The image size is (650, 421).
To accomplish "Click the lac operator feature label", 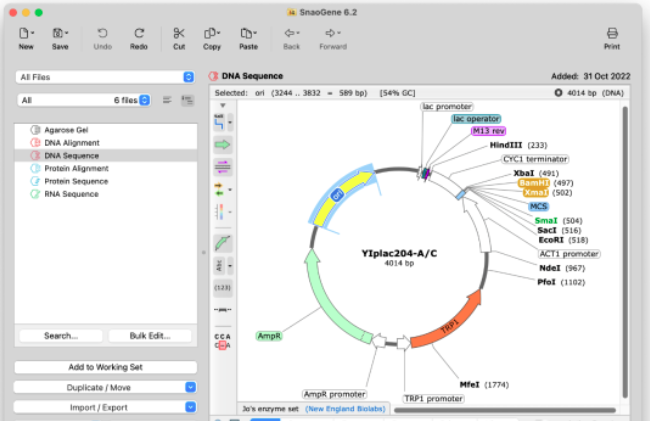I will 476,119.
